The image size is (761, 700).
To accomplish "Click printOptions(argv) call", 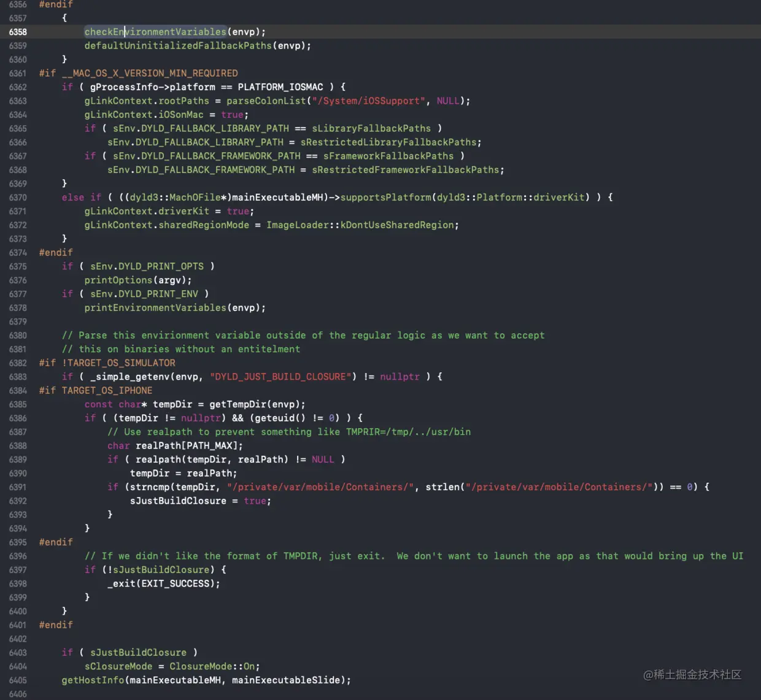I will click(x=138, y=280).
